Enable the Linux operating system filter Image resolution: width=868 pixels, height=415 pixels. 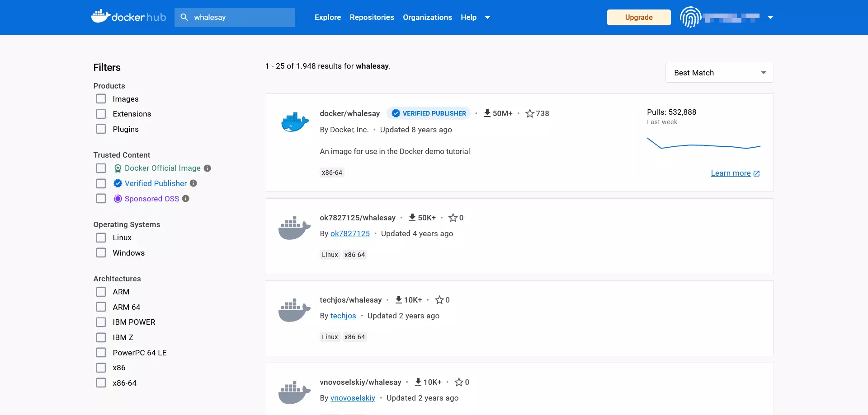(101, 238)
